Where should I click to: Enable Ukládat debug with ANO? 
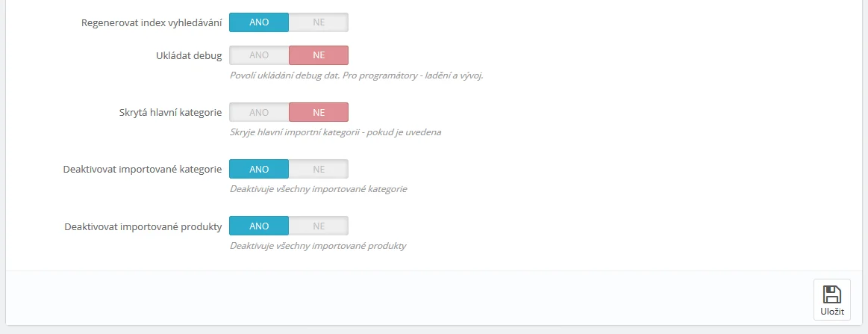pos(259,55)
